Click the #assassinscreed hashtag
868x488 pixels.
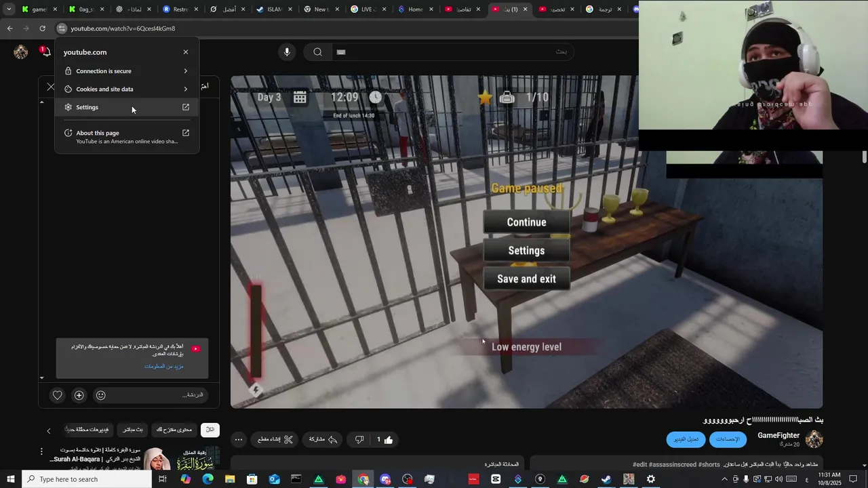tap(672, 464)
